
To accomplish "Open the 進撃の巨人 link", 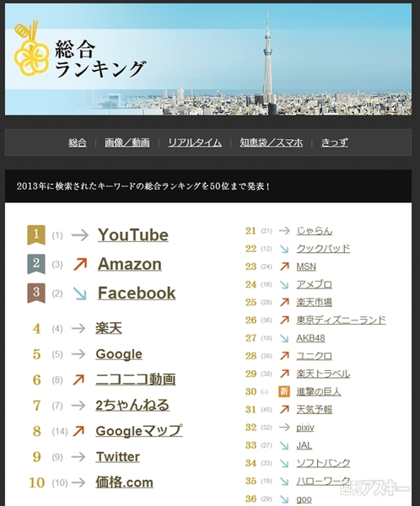I will 319,391.
